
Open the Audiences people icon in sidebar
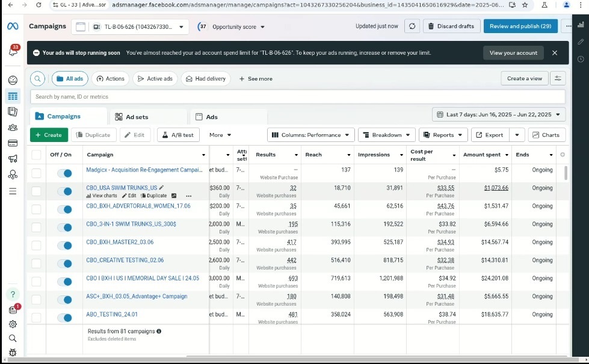click(13, 128)
